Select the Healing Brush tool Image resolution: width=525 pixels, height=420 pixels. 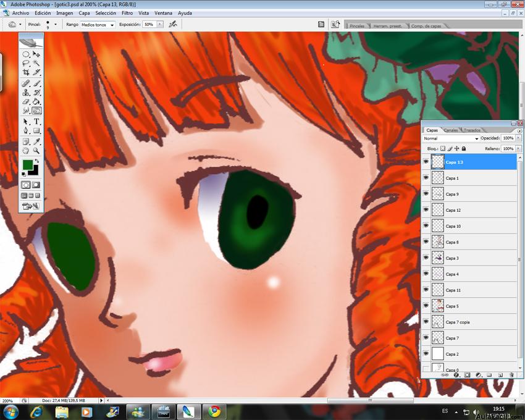point(26,83)
